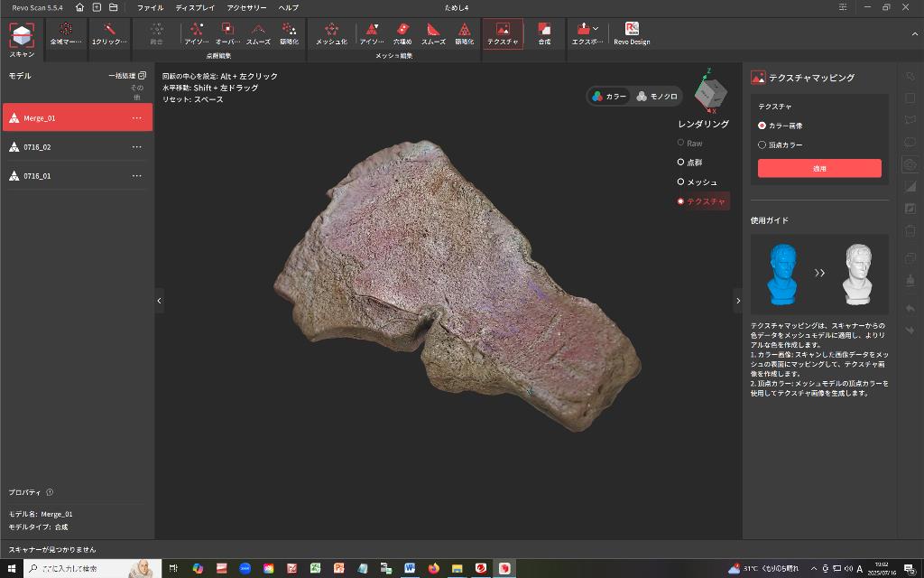Open Word from the taskbar
The image size is (924, 578).
pos(410,569)
